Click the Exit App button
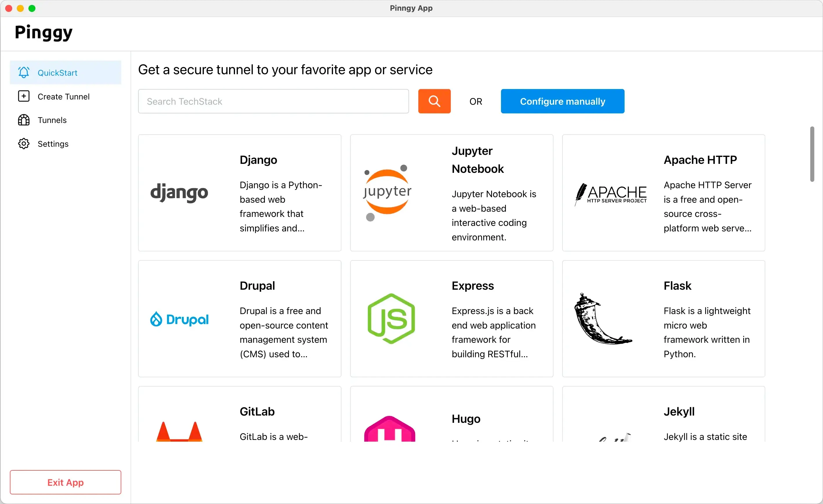 65,483
